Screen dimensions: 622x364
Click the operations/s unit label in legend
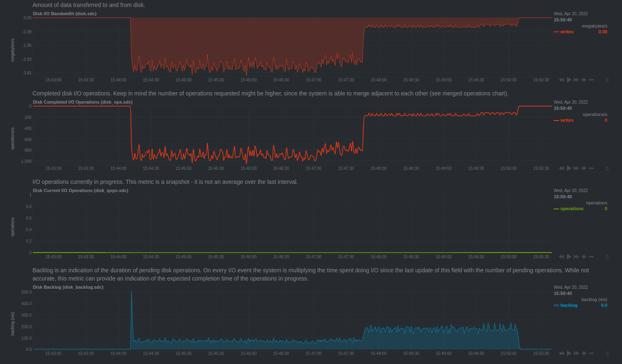pyautogui.click(x=595, y=114)
